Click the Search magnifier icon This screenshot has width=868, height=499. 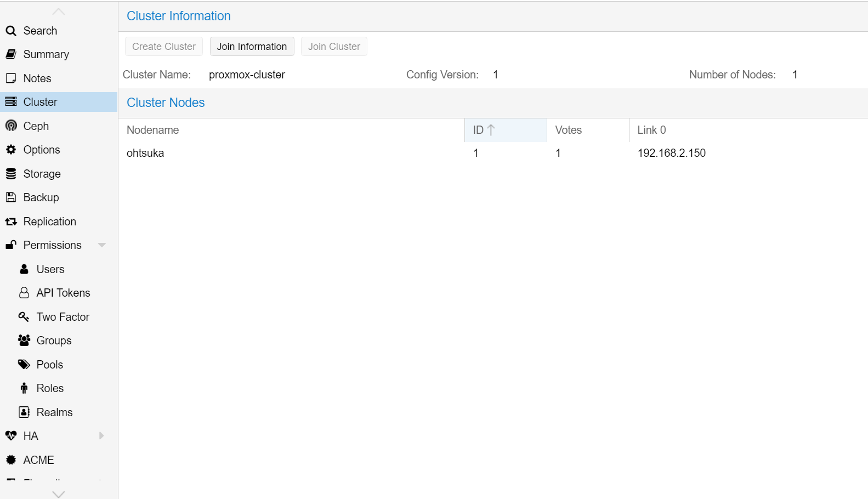click(x=11, y=31)
